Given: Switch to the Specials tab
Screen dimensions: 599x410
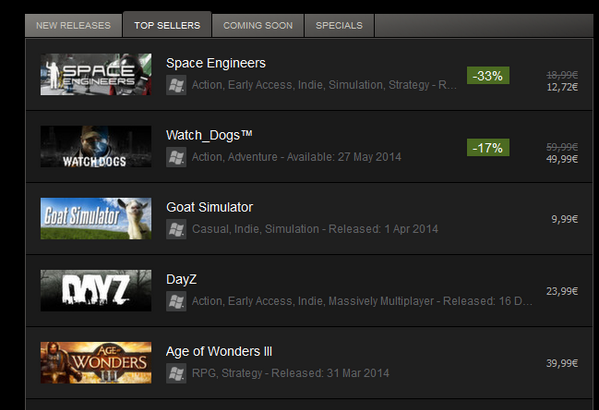Looking at the screenshot, I should (339, 26).
